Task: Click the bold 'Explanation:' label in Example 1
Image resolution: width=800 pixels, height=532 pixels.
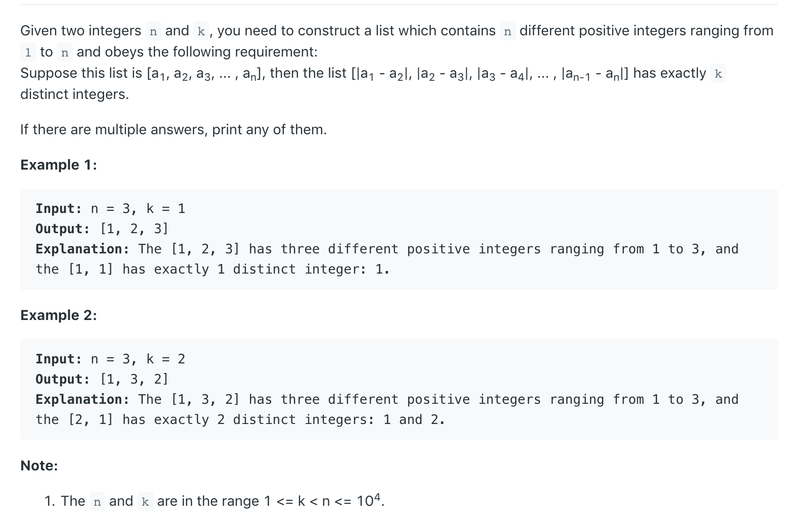Action: pyautogui.click(x=82, y=249)
